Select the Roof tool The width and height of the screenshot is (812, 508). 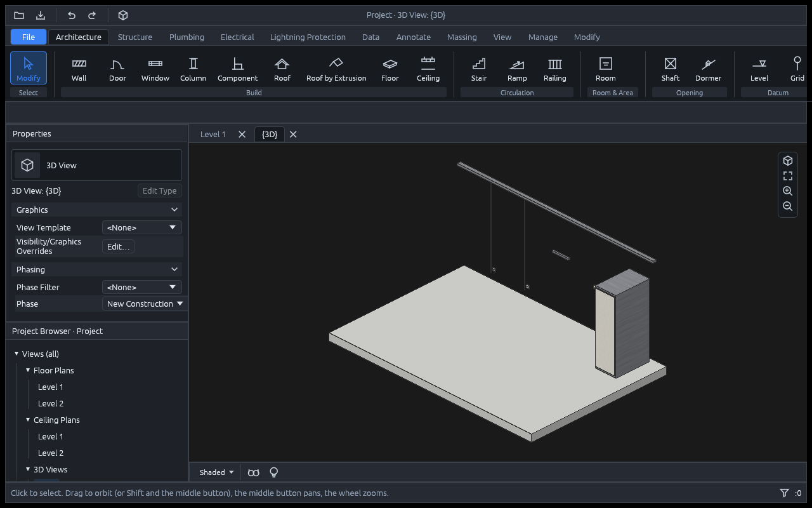(282, 69)
